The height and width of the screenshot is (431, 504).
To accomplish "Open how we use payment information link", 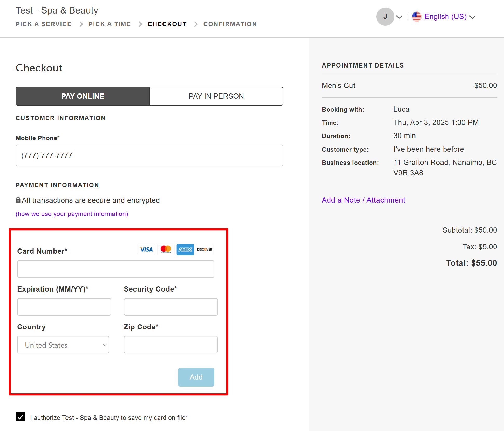I will [x=72, y=214].
